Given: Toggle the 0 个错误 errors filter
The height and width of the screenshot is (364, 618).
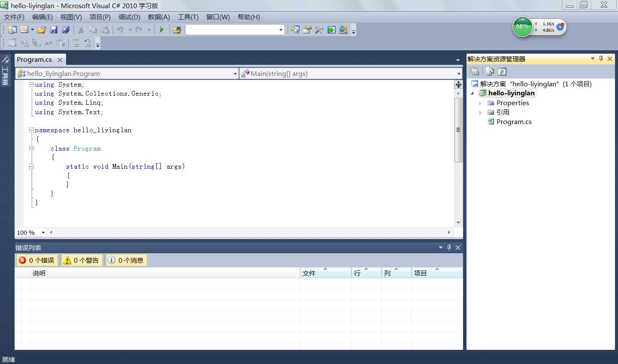Looking at the screenshot, I should pyautogui.click(x=36, y=260).
